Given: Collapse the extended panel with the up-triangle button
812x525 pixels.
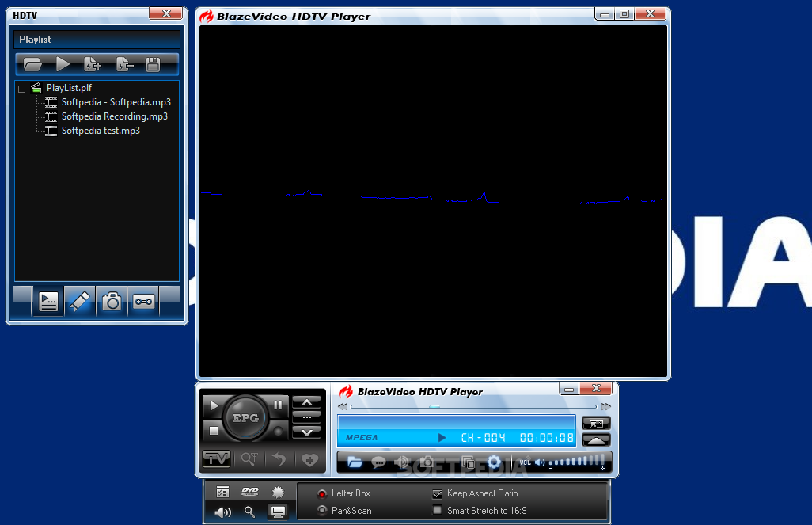Looking at the screenshot, I should (596, 440).
